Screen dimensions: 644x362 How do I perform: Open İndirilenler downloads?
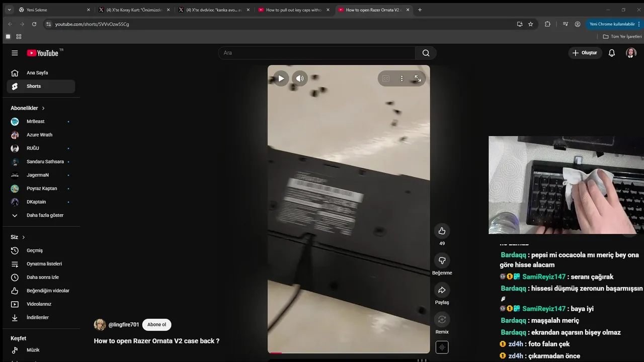41,318
